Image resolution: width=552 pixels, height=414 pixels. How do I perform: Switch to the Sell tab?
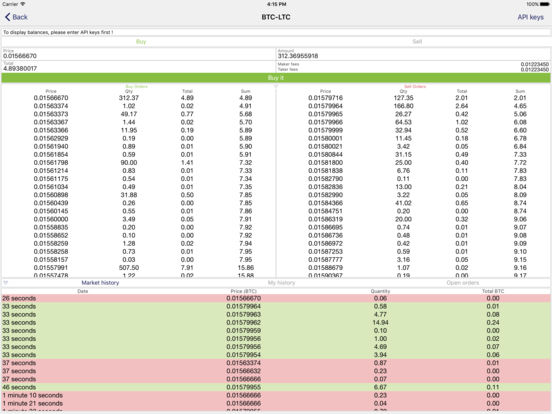pos(417,42)
